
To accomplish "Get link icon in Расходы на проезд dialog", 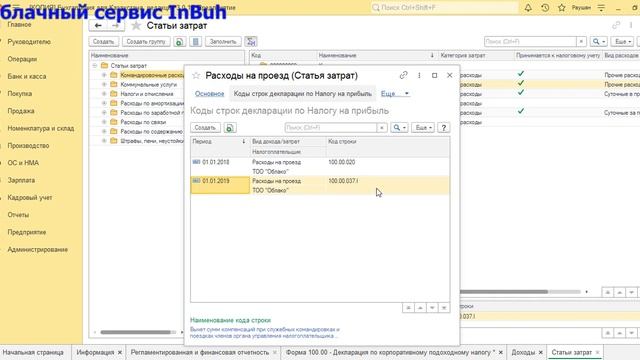I will tap(403, 75).
